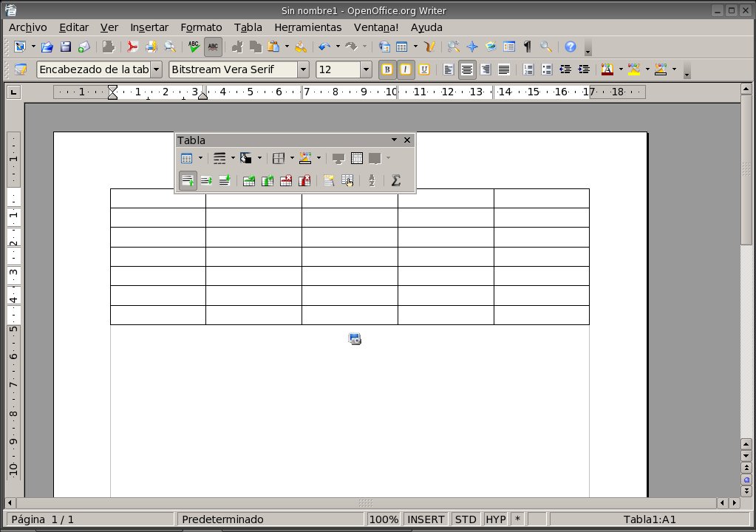Image resolution: width=756 pixels, height=532 pixels.
Task: Open the Formato menu
Action: pyautogui.click(x=201, y=27)
